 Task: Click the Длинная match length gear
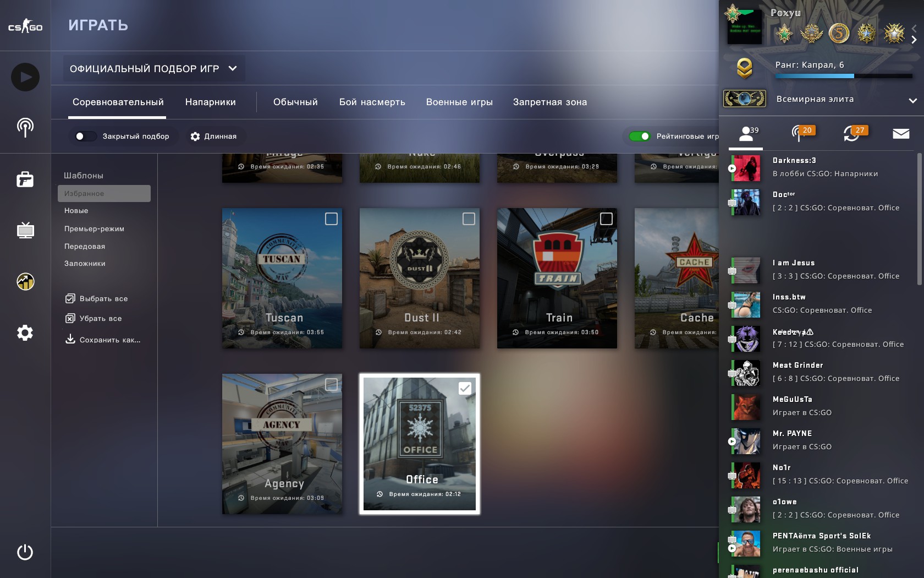point(195,137)
